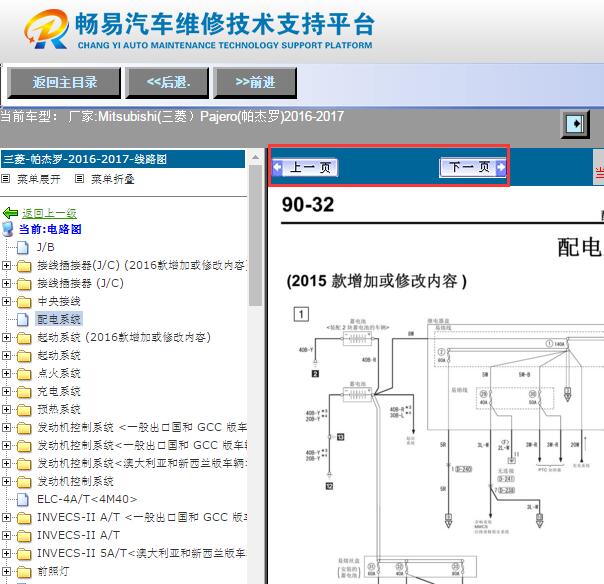Image resolution: width=604 pixels, height=584 pixels.
Task: Open the previous page with 上一页
Action: [x=305, y=167]
